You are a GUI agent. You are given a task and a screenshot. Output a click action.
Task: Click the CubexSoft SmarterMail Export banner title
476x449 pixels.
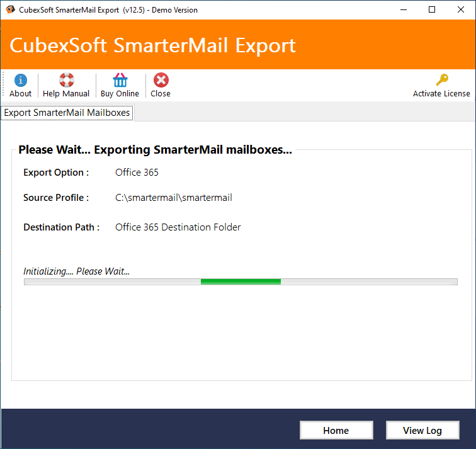pyautogui.click(x=153, y=45)
